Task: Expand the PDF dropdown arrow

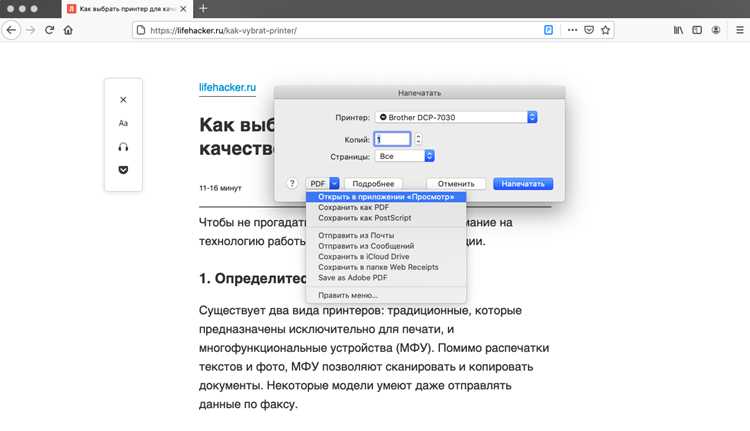Action: [334, 183]
